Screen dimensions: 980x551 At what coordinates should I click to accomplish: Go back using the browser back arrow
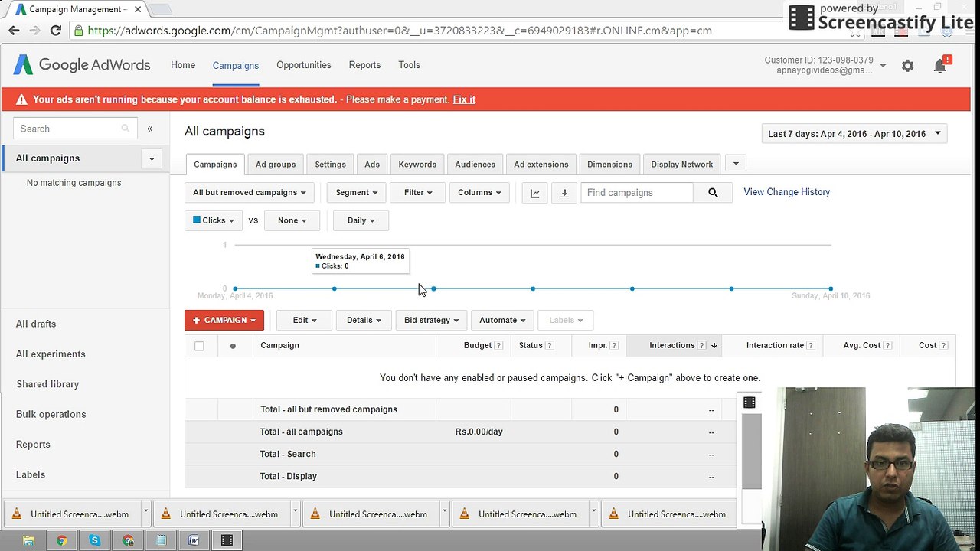coord(14,31)
